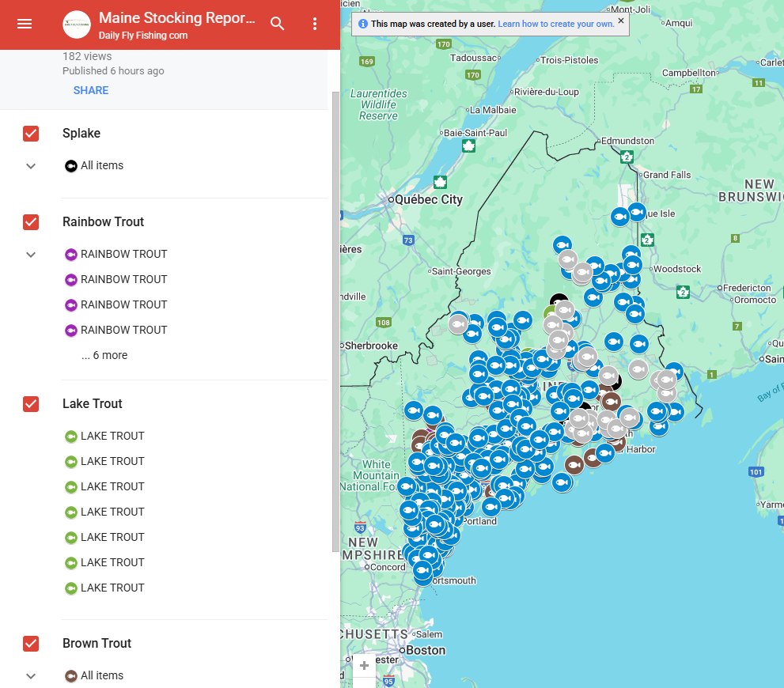Select the Brown Trout 'All items' entry
Viewport: 784px width, 688px height.
94,675
